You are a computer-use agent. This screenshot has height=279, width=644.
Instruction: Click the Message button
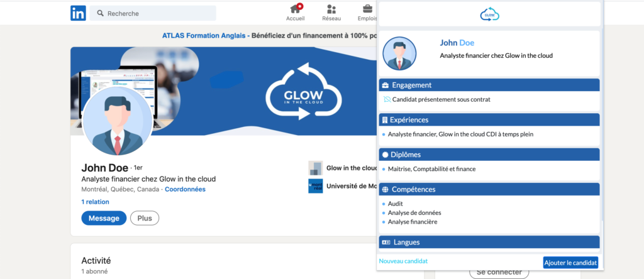[x=104, y=218]
